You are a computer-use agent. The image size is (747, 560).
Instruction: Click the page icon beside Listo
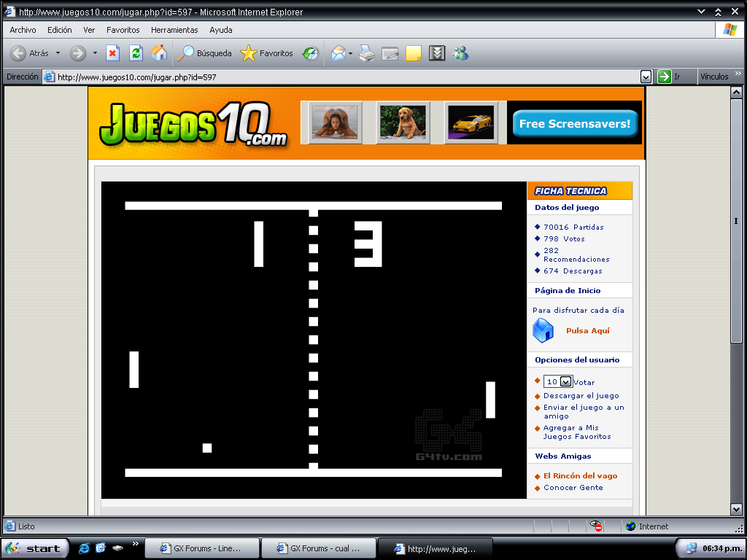(9, 526)
